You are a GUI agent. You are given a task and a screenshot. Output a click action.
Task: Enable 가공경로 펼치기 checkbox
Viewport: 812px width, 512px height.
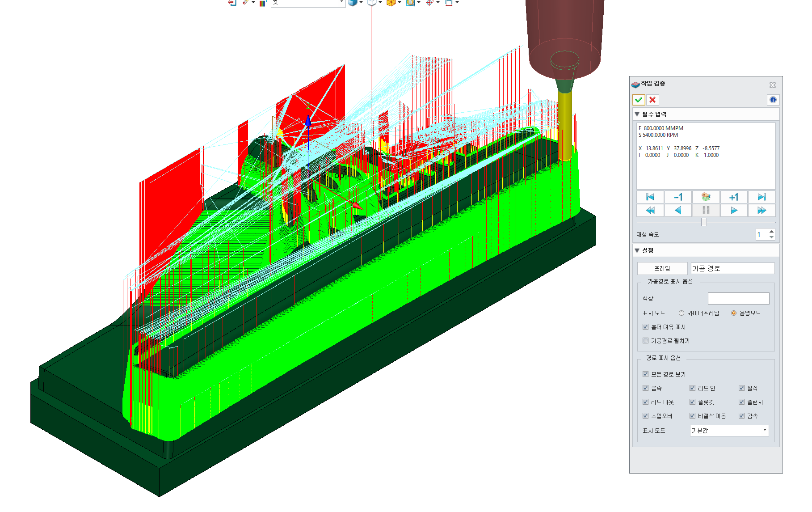645,341
